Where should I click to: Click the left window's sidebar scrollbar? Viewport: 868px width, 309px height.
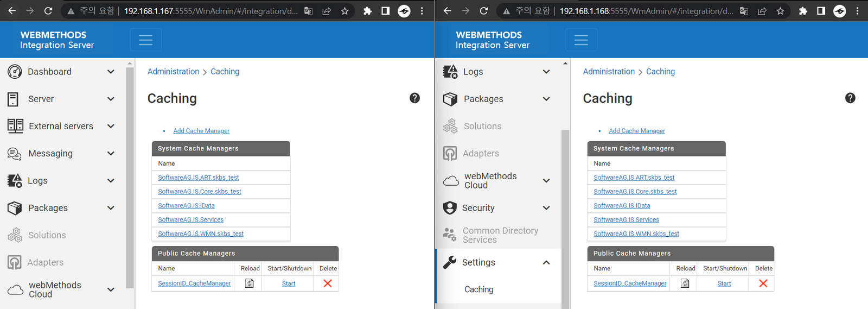point(130,174)
